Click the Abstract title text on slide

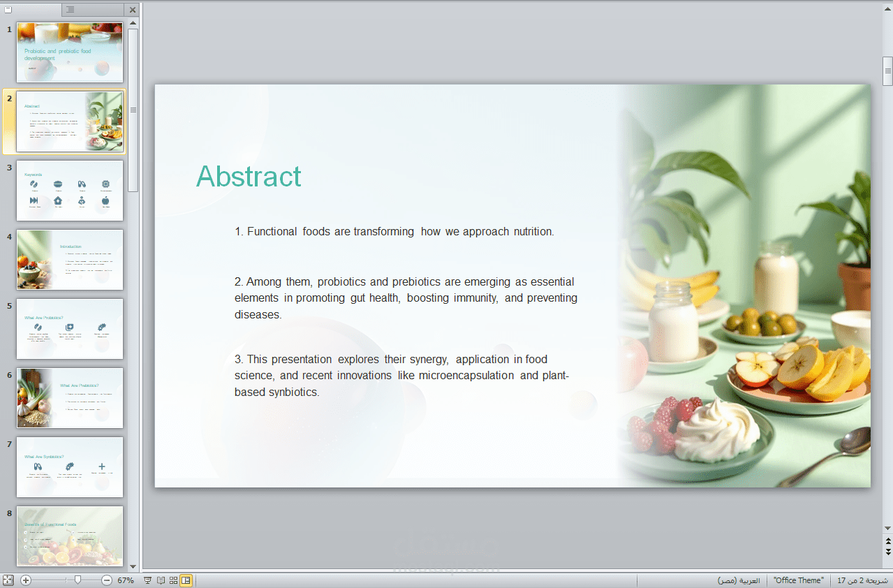[x=249, y=177]
